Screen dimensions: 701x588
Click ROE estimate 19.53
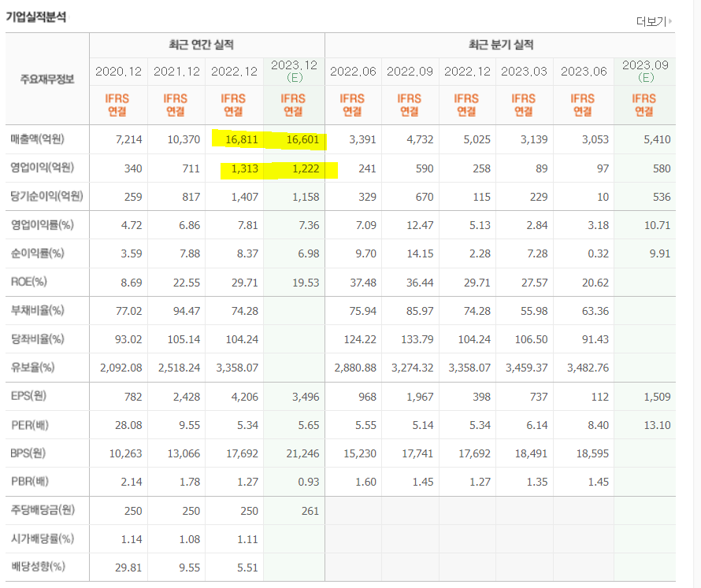tap(306, 283)
